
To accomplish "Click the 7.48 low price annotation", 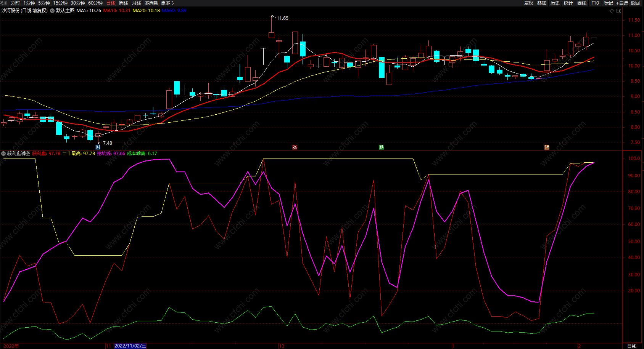I will (x=108, y=143).
